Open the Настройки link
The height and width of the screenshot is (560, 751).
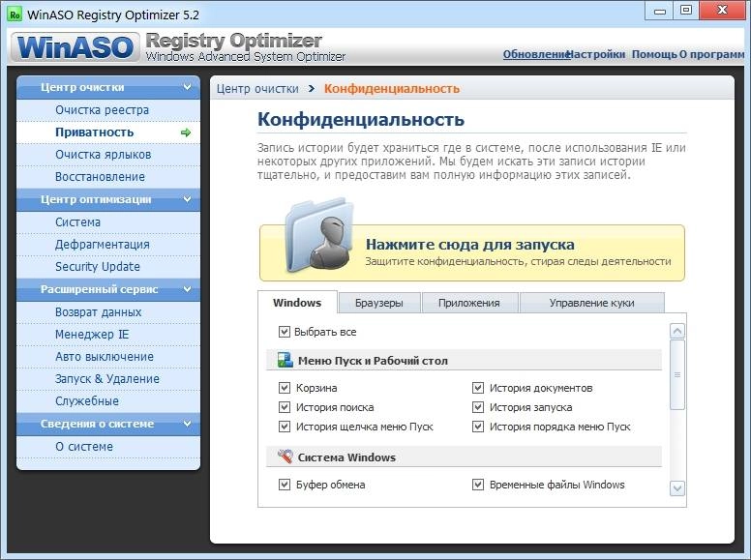click(597, 54)
